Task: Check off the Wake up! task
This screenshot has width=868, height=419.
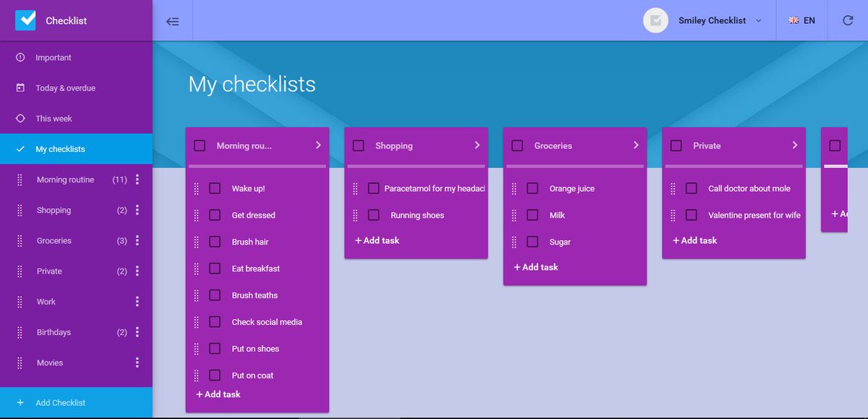Action: tap(215, 188)
